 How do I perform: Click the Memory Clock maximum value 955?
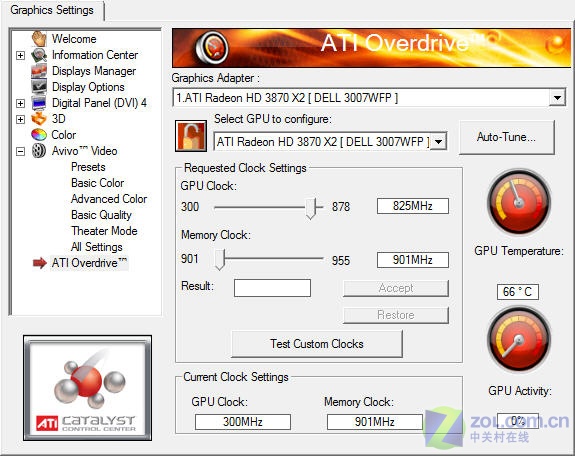(341, 260)
